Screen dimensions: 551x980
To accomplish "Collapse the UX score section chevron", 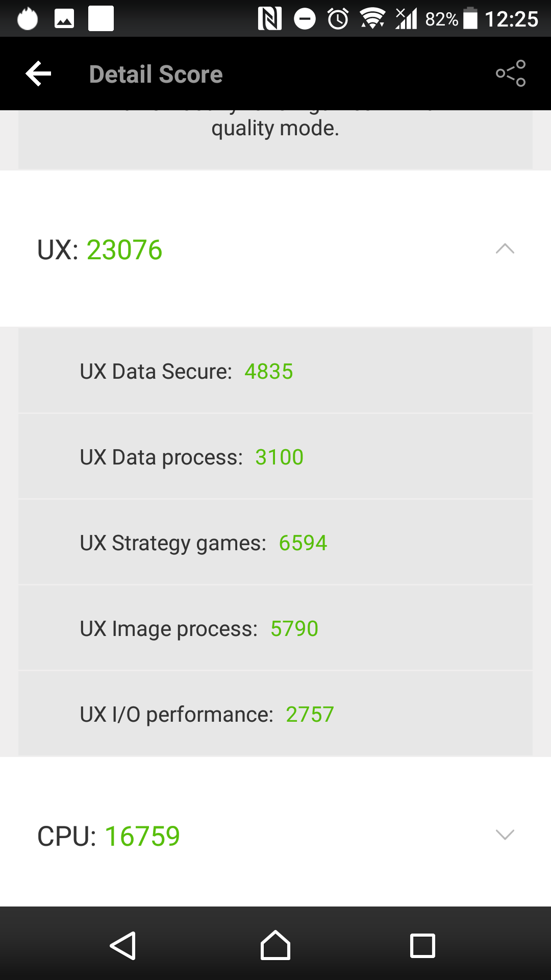I will (505, 249).
